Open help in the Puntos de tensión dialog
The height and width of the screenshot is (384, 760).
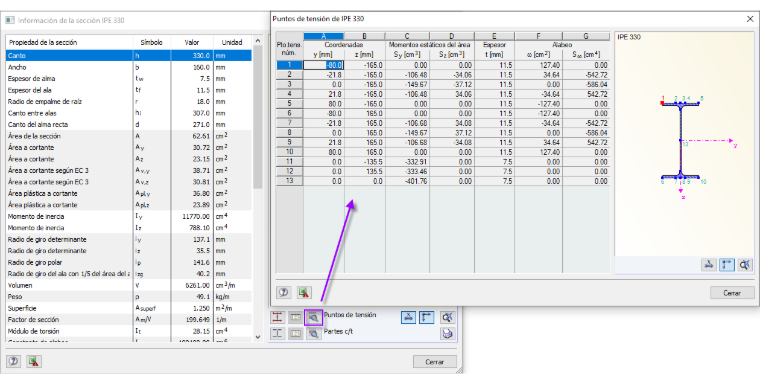tap(284, 292)
